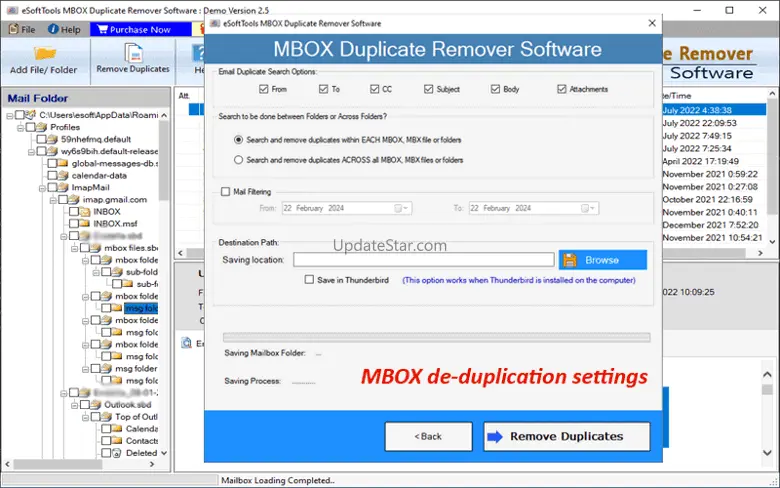Click the Purchase Now cart icon
This screenshot has height=488, width=780.
102,29
